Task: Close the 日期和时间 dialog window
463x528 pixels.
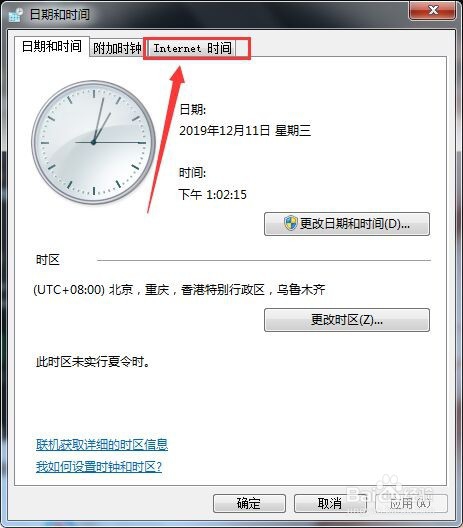Action: point(433,10)
